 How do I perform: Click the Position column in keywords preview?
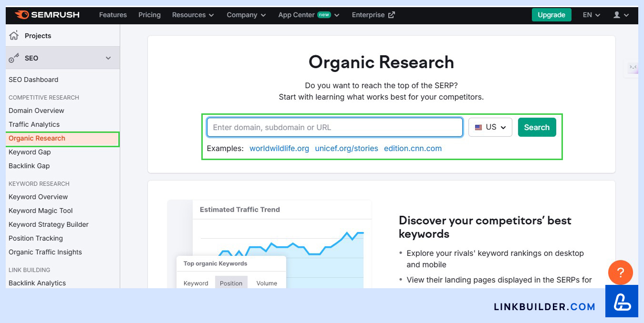tap(231, 283)
